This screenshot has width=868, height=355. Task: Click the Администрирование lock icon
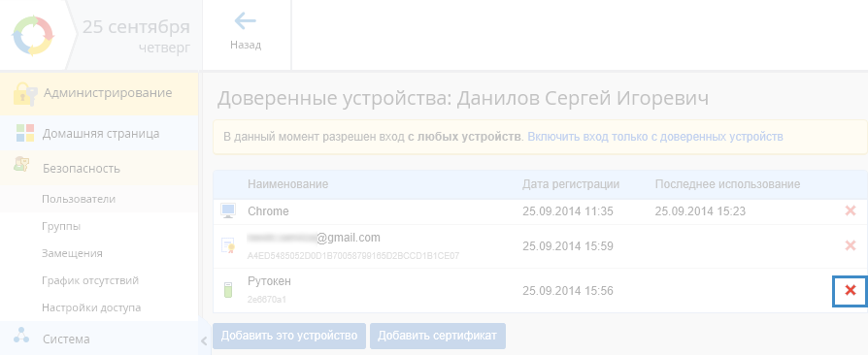coord(25,94)
